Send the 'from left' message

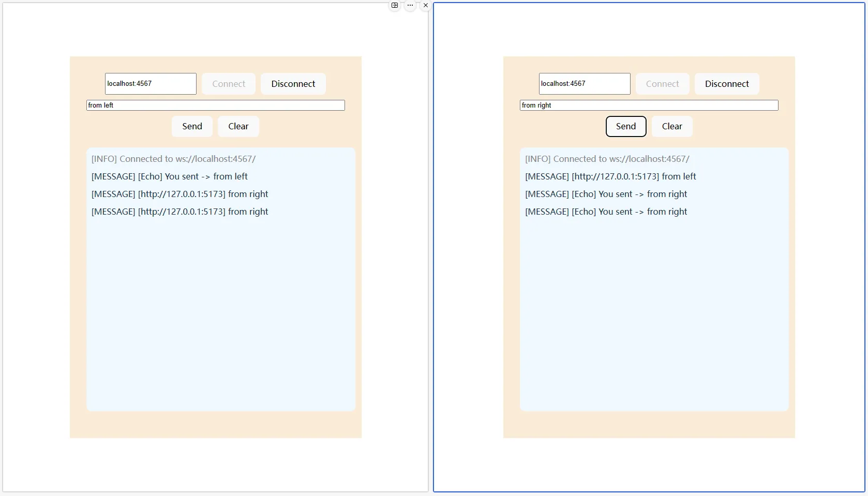tap(192, 126)
